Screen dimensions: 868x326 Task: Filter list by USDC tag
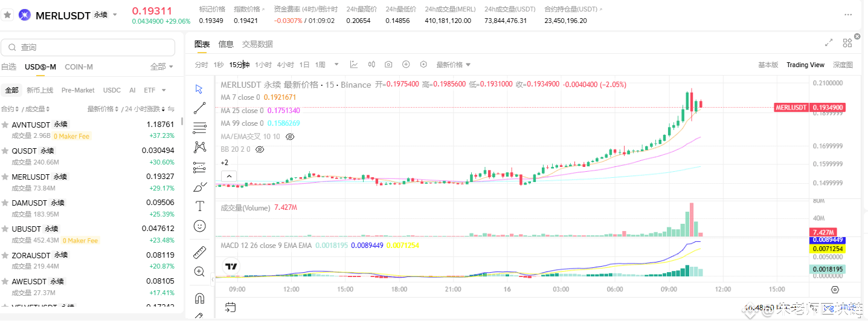coord(112,90)
